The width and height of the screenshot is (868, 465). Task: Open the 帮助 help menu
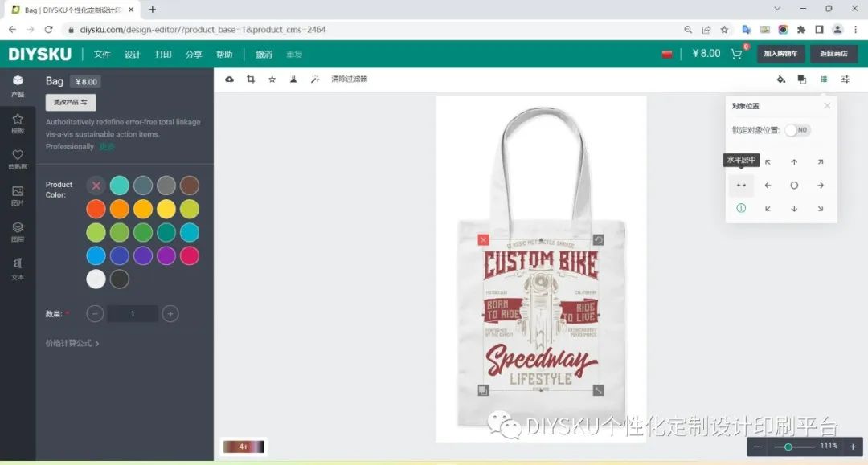(x=224, y=54)
